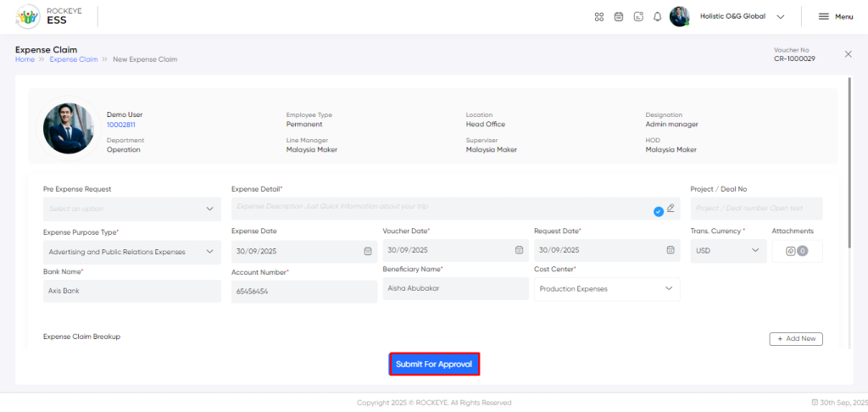868x412 pixels.
Task: Open the Voucher Date calendar picker icon
Action: pos(519,250)
